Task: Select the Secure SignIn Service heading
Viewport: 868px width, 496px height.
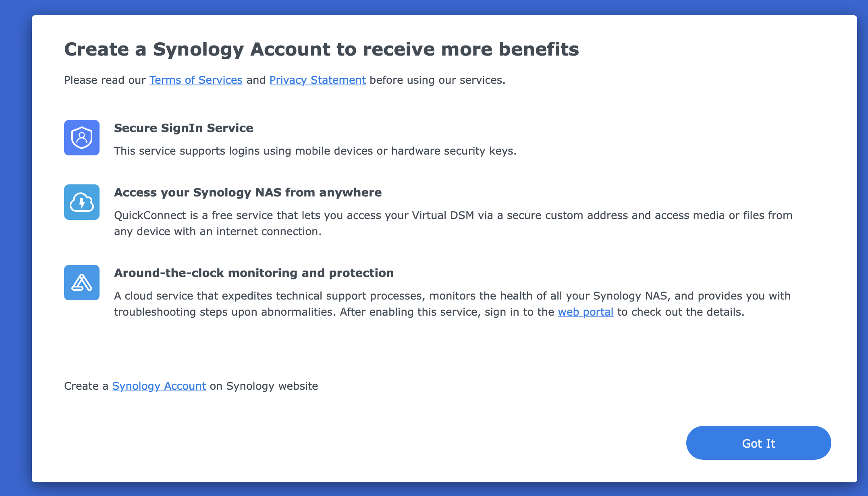Action: coord(183,128)
